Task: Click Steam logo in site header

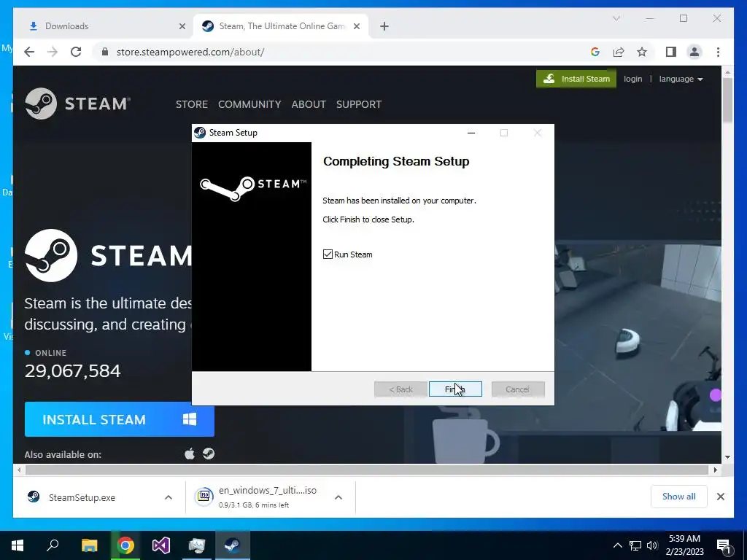Action: pyautogui.click(x=77, y=104)
